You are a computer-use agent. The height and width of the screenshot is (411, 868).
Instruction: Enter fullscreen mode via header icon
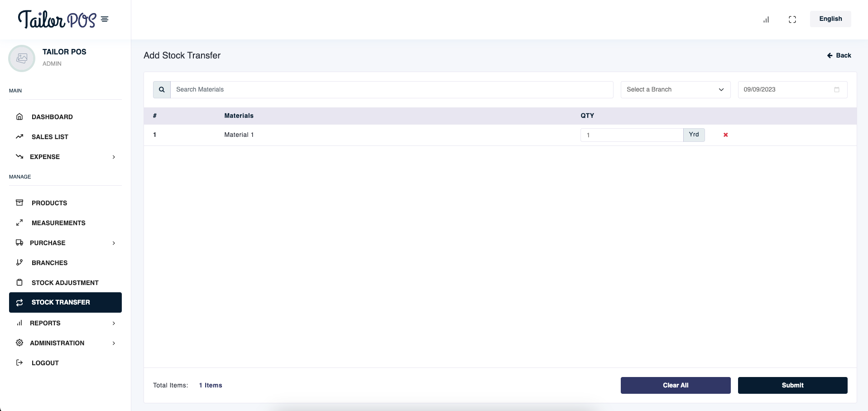click(x=792, y=19)
